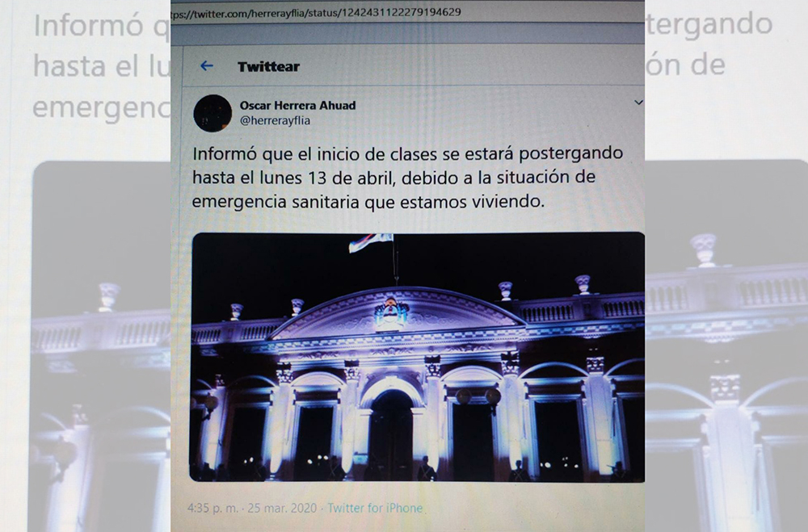
Task: Click the Twittear page heading
Action: [268, 66]
